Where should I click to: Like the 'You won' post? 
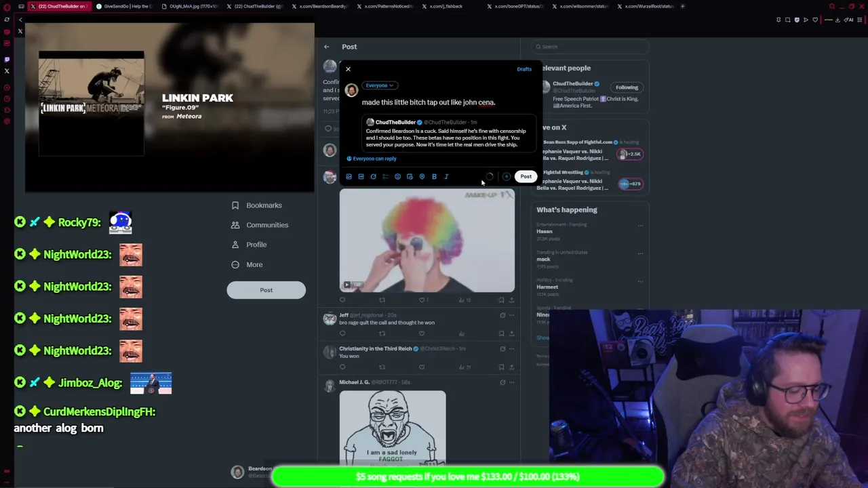(422, 367)
